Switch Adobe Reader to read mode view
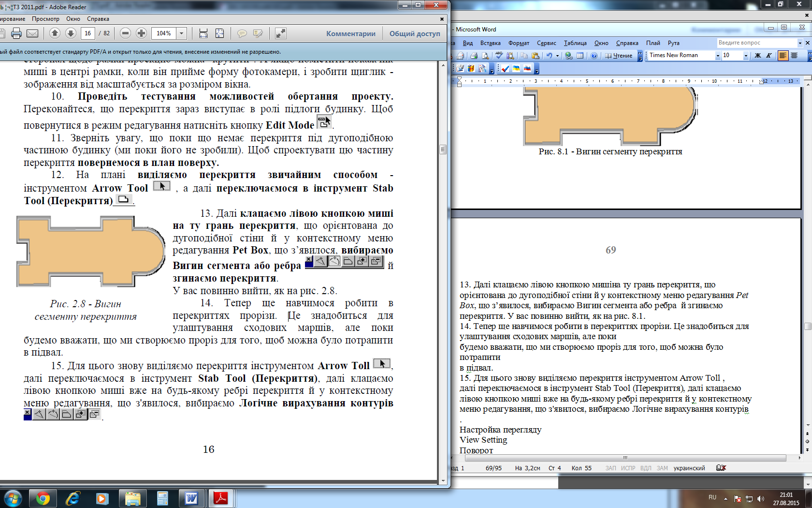This screenshot has height=508, width=812. tap(280, 33)
